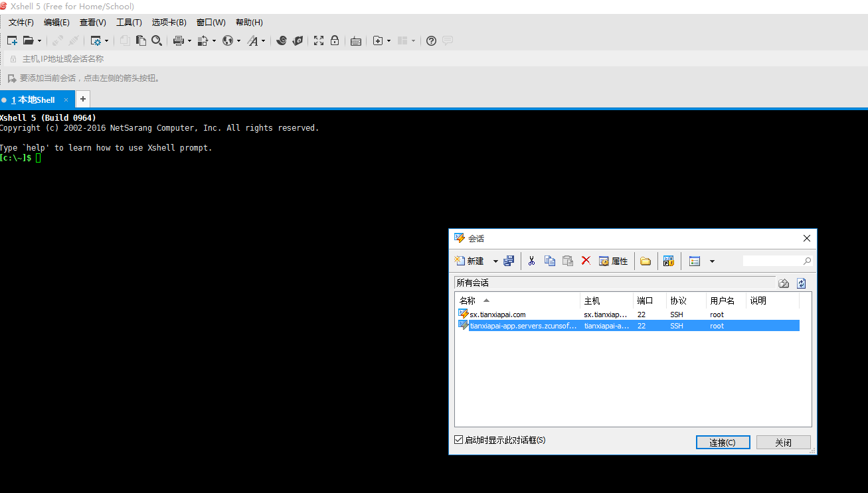This screenshot has height=493, width=868.
Task: Add a new tab with the plus button
Action: coord(83,100)
